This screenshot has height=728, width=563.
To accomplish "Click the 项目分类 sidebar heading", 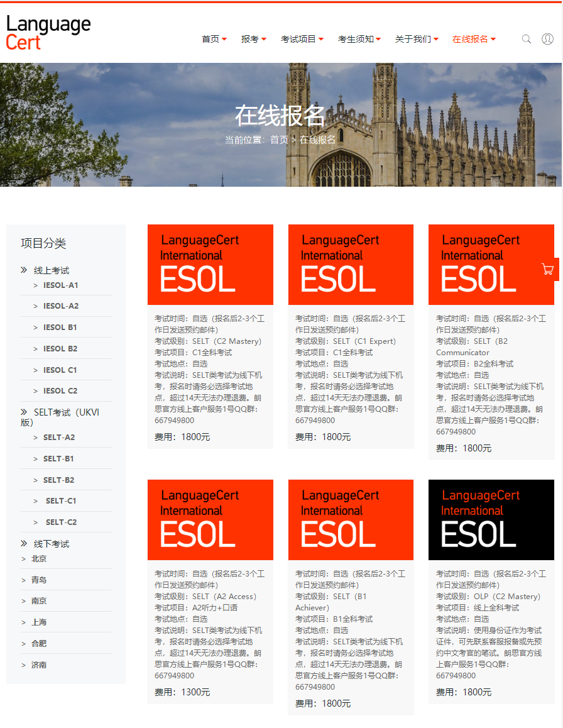I will [43, 243].
